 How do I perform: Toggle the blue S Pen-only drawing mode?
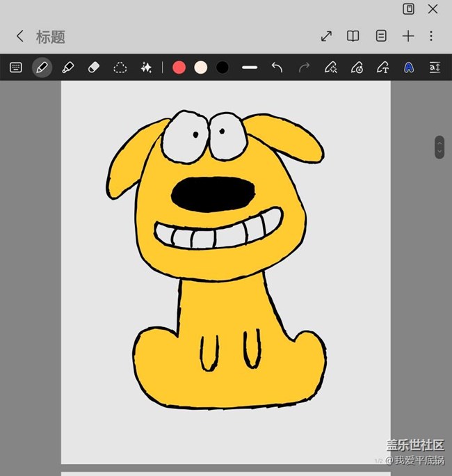pos(409,68)
